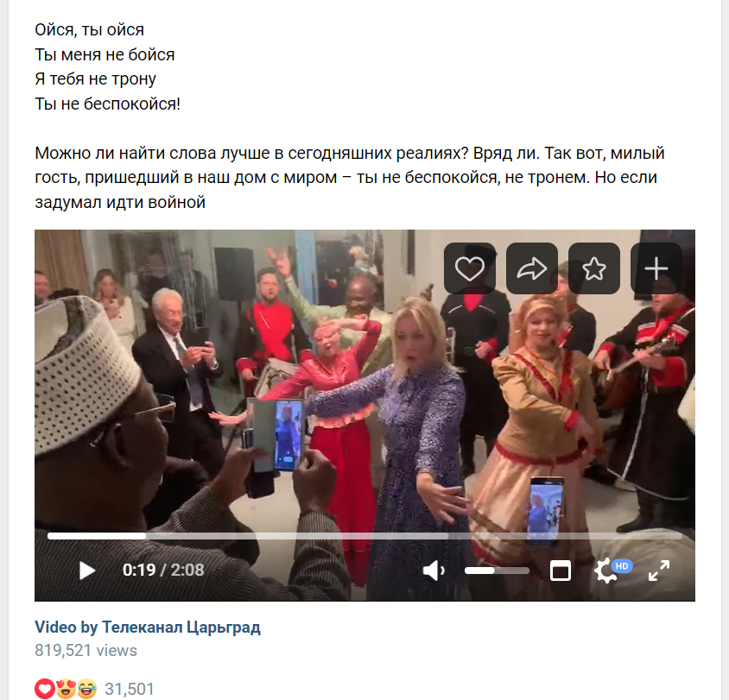Click the red heart reaction
Screen dimensions: 729x700
click(x=45, y=689)
